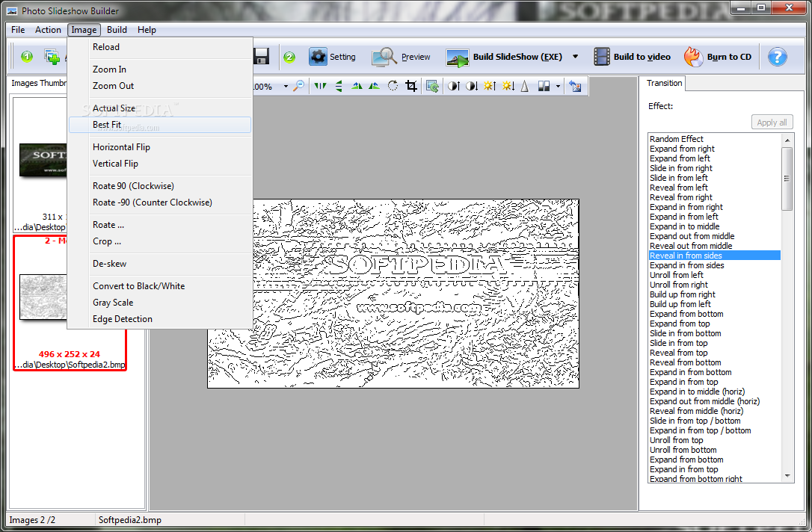Click the green step 1 badge
Screen dimensions: 812x532
click(27, 56)
